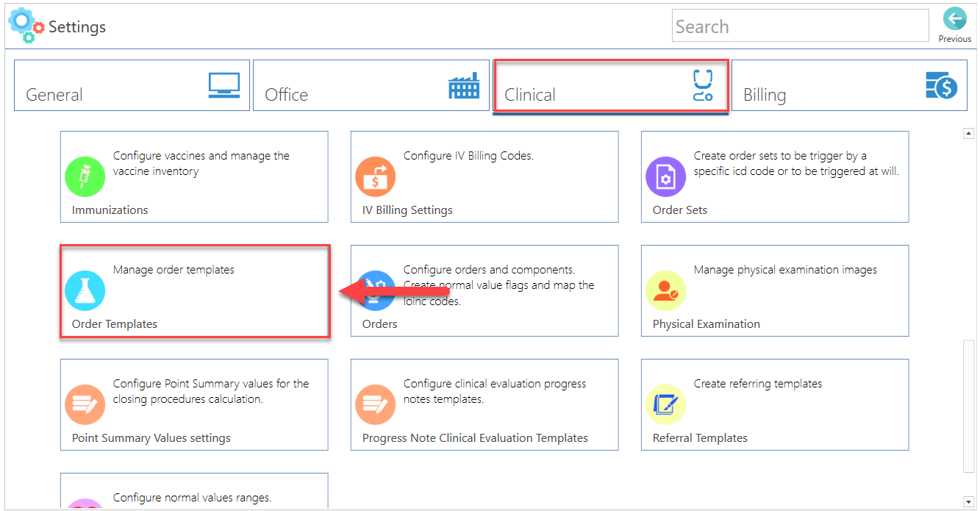
Task: Select the Clinical tab
Action: click(x=610, y=86)
